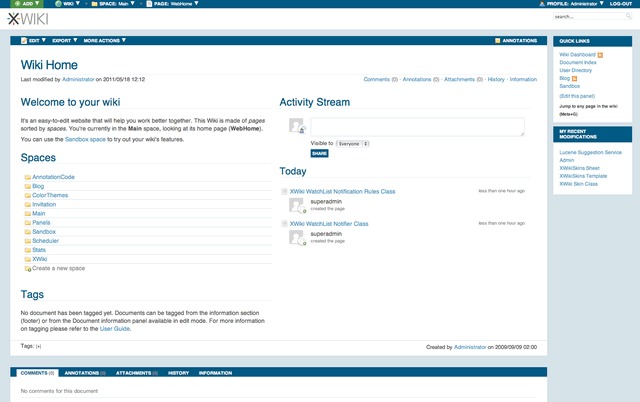Expand the More Actions dropdown
The image size is (640, 402).
click(105, 41)
